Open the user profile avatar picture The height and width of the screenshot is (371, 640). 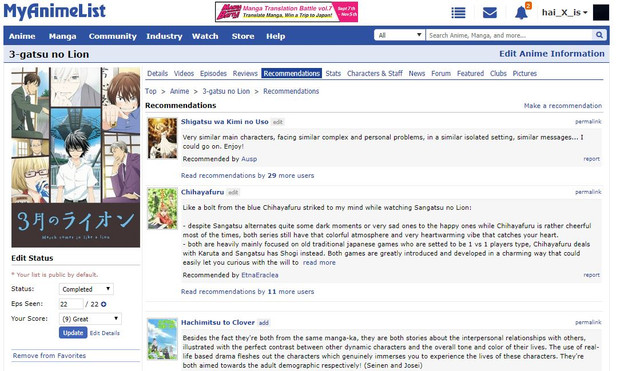pos(601,12)
